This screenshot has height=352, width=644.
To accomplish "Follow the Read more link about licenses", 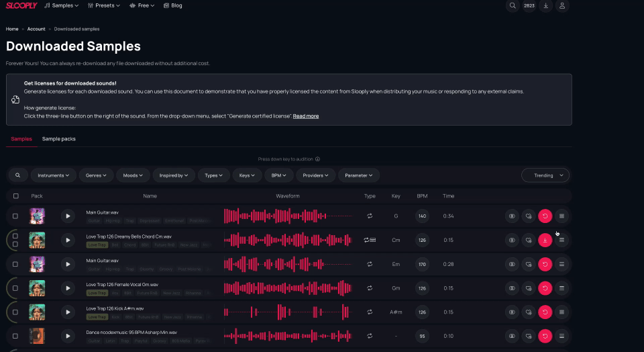I will [x=306, y=116].
